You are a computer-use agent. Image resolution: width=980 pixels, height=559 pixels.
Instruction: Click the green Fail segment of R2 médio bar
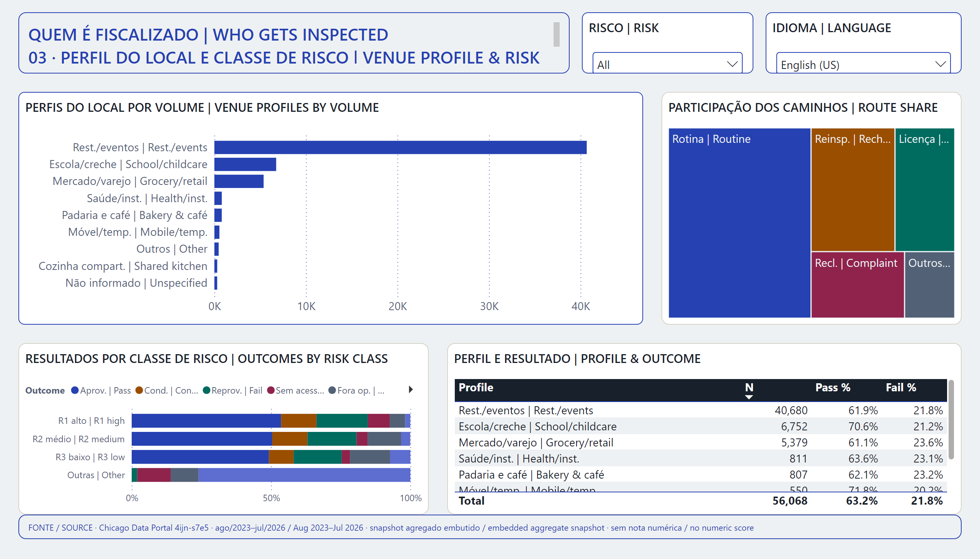pyautogui.click(x=332, y=439)
